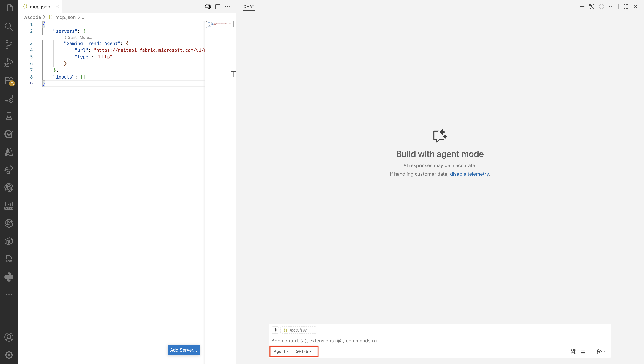Attach context with the paperclip icon

[275, 330]
